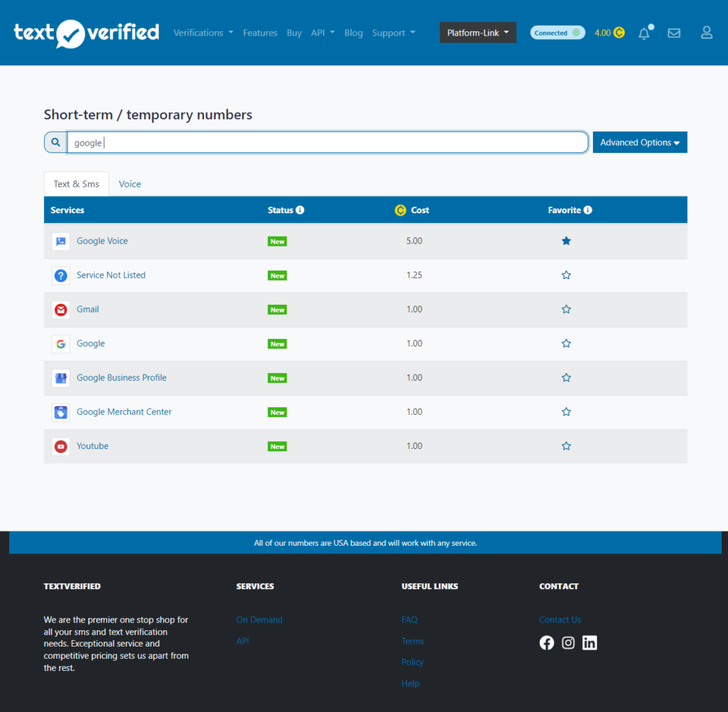728x712 pixels.
Task: Go to Features page
Action: pos(260,33)
